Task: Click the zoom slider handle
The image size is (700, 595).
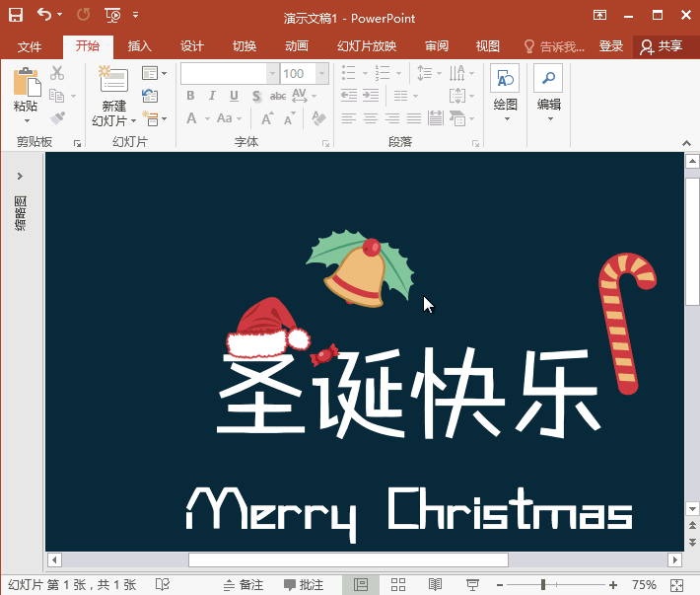Action: pyautogui.click(x=542, y=585)
